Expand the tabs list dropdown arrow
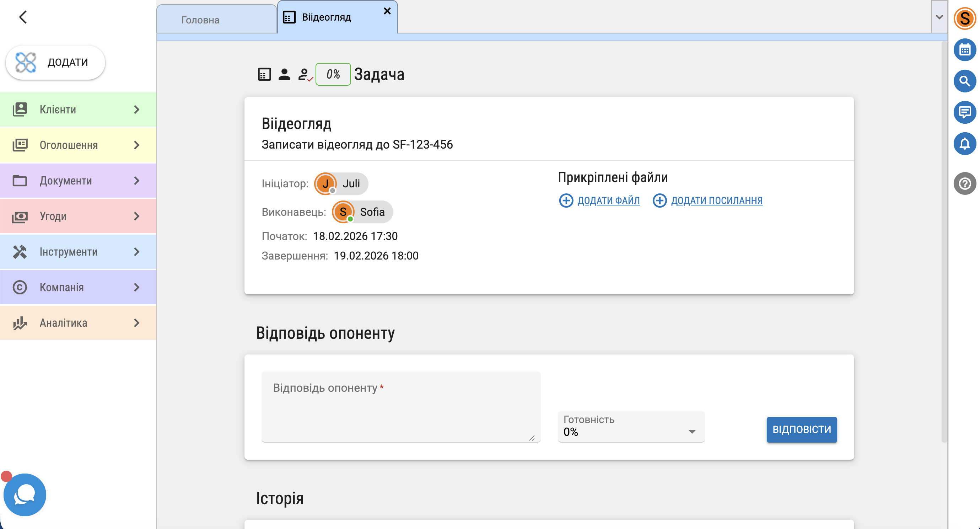The width and height of the screenshot is (980, 529). [x=939, y=17]
